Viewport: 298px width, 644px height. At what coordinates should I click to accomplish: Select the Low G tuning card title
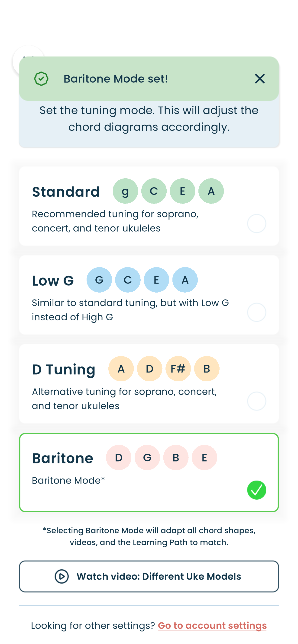click(x=53, y=281)
